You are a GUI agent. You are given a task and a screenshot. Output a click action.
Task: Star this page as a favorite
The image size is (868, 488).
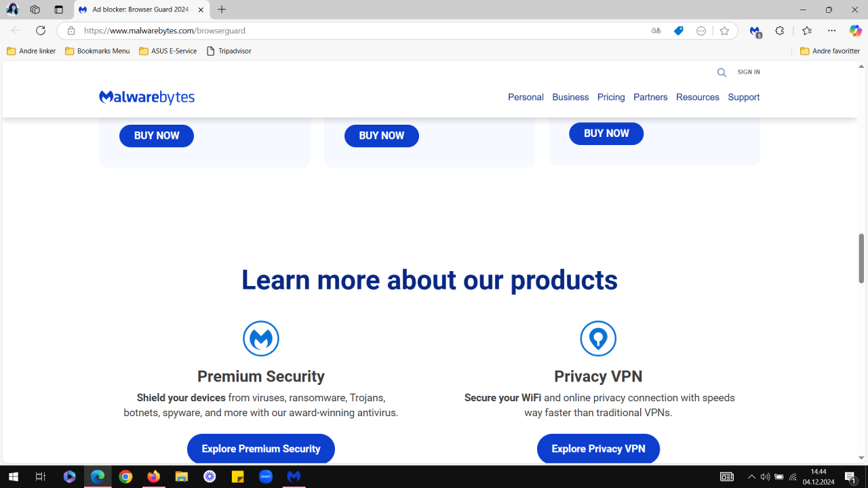(724, 30)
